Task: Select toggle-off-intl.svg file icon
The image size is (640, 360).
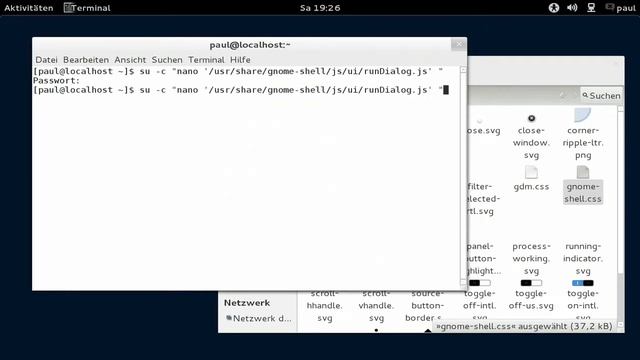Action: pos(480,282)
